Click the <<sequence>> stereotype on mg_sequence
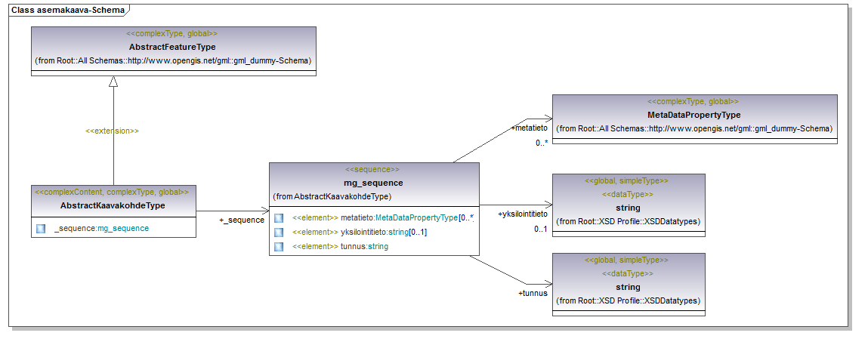Image resolution: width=868 pixels, height=342 pixels. point(372,169)
